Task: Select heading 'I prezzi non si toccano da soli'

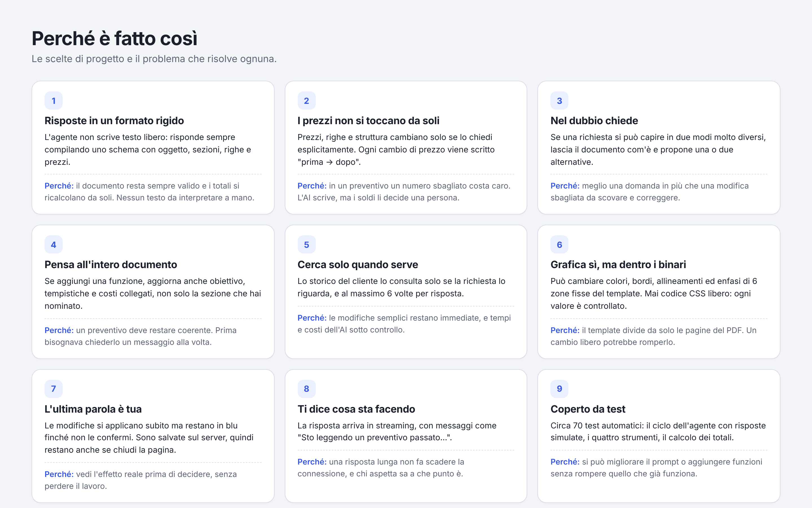Action: point(369,121)
